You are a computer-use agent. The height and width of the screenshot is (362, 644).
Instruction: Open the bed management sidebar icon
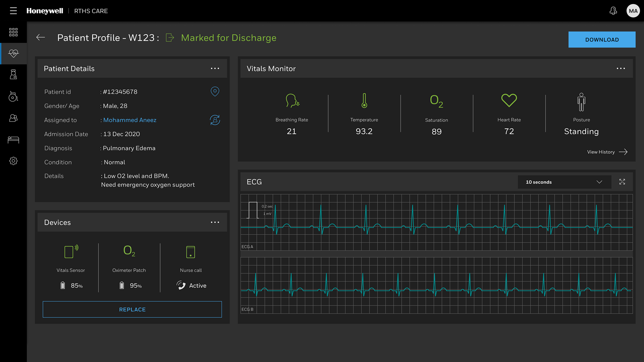pos(13,139)
